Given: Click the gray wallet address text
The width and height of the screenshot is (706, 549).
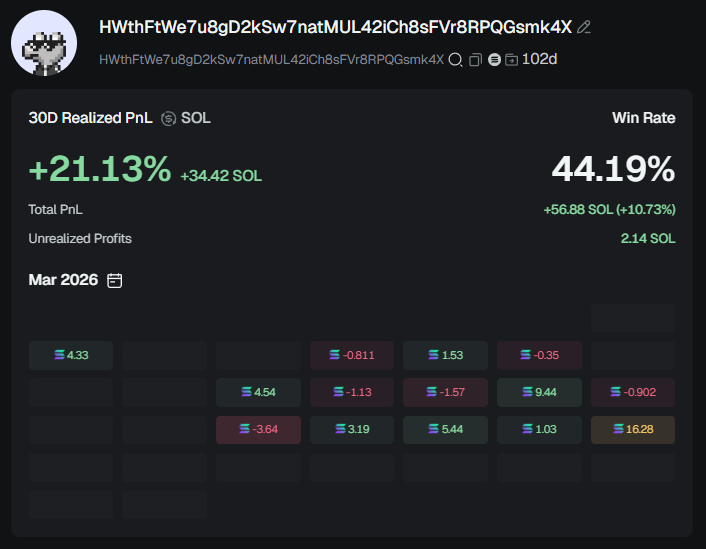Looking at the screenshot, I should click(272, 59).
